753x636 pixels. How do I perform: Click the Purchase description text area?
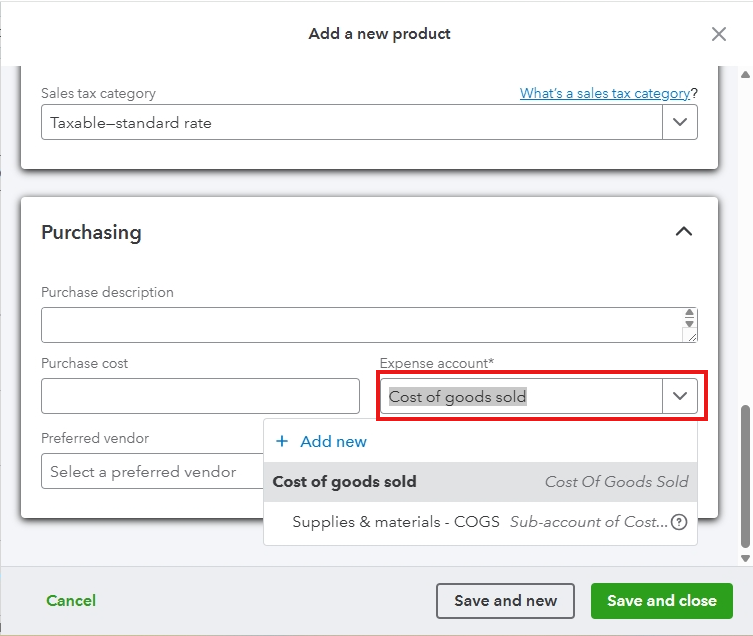360,325
